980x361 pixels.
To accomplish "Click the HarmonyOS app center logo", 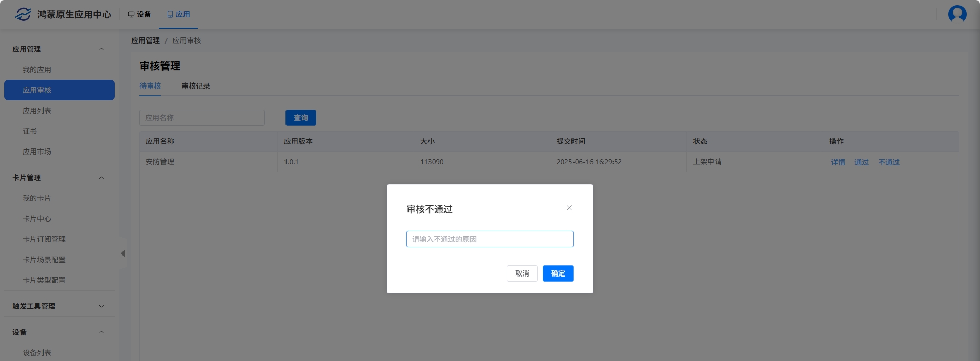I will coord(23,14).
